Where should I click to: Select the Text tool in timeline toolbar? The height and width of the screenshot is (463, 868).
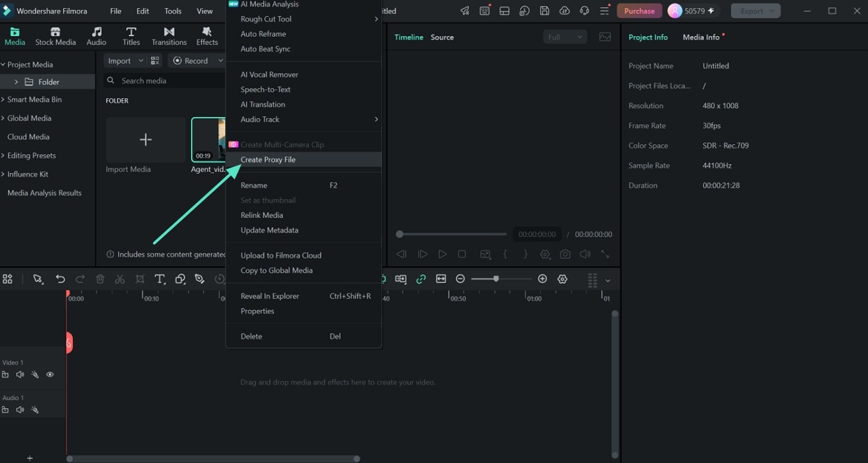[x=160, y=279]
